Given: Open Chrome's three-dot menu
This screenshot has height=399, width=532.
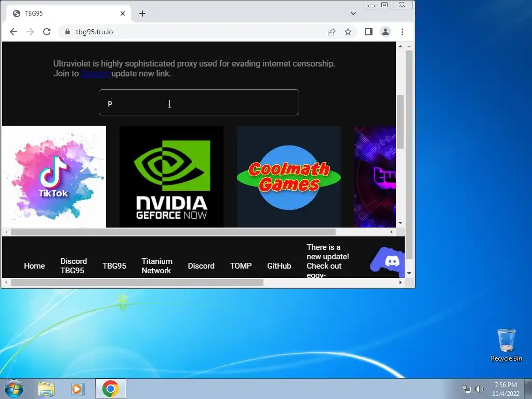Looking at the screenshot, I should coord(403,32).
